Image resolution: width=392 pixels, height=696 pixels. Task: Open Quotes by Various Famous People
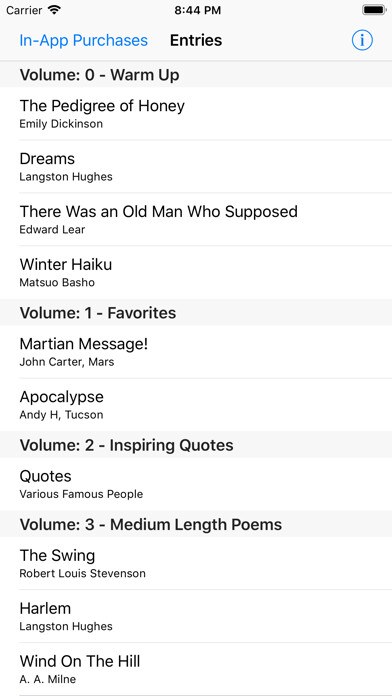point(196,484)
